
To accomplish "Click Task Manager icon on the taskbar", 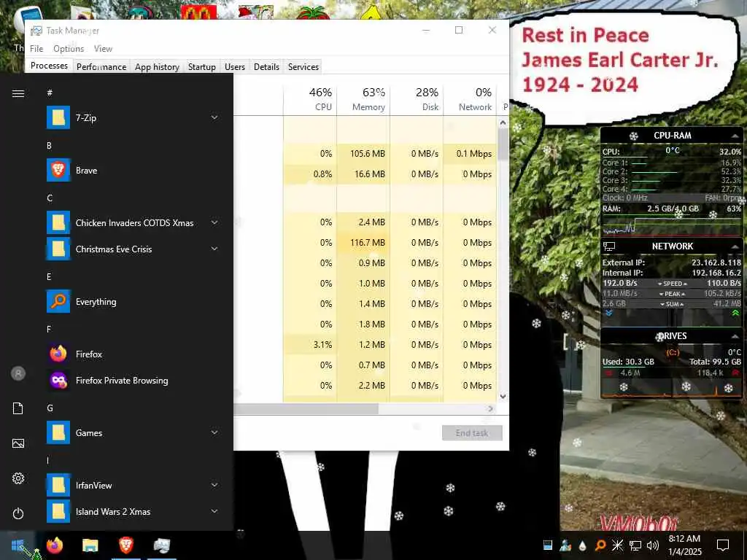I will pyautogui.click(x=161, y=545).
